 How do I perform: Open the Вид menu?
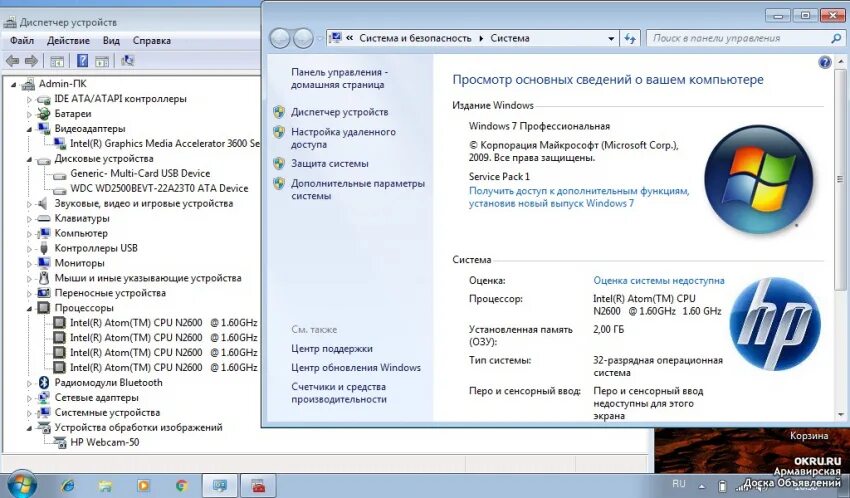click(111, 41)
